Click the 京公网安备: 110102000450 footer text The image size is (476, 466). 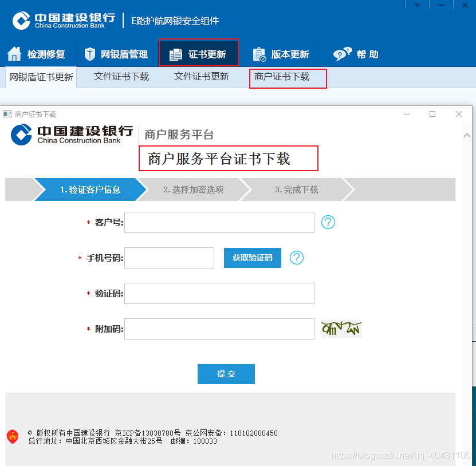click(231, 433)
